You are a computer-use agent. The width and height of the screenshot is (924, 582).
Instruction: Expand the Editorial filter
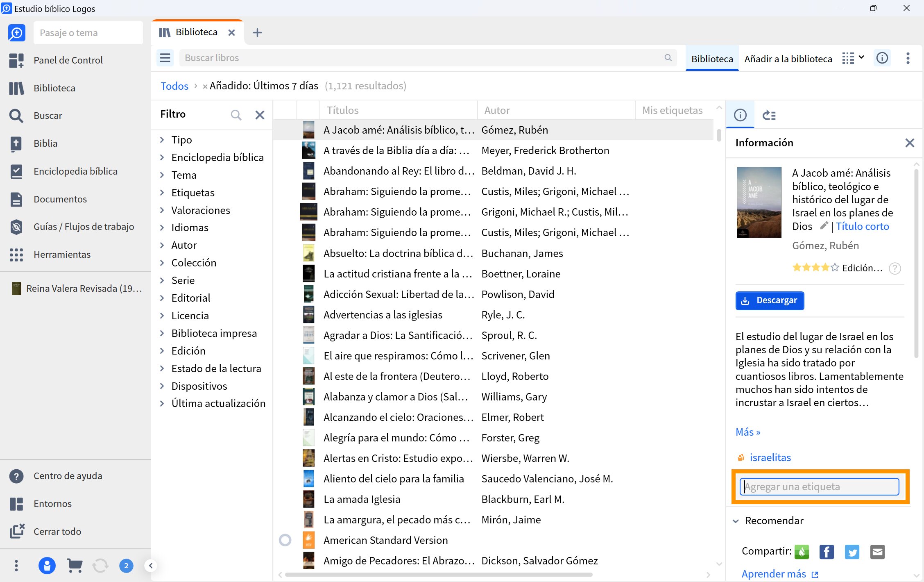coord(162,298)
